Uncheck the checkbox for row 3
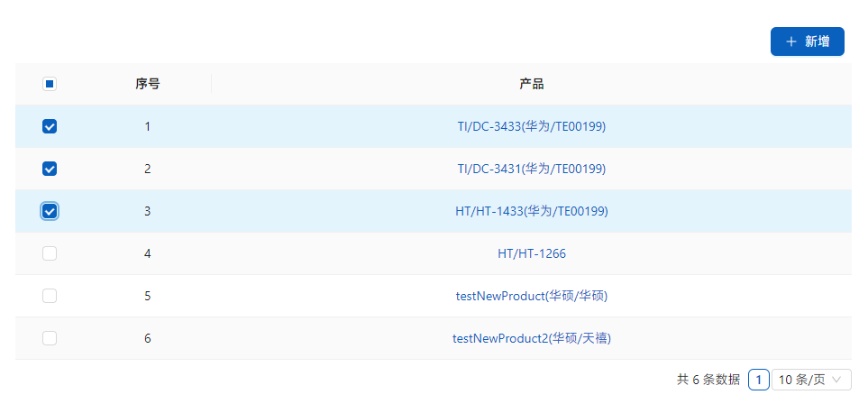Image resolution: width=868 pixels, height=413 pixels. pos(50,211)
